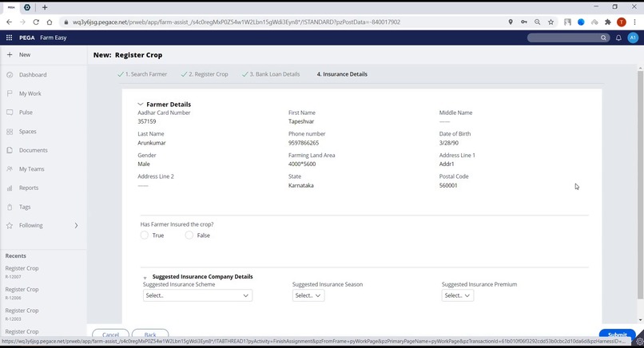Click the first name Tapeshvar
Viewport: 644px width, 348px height.
(301, 121)
